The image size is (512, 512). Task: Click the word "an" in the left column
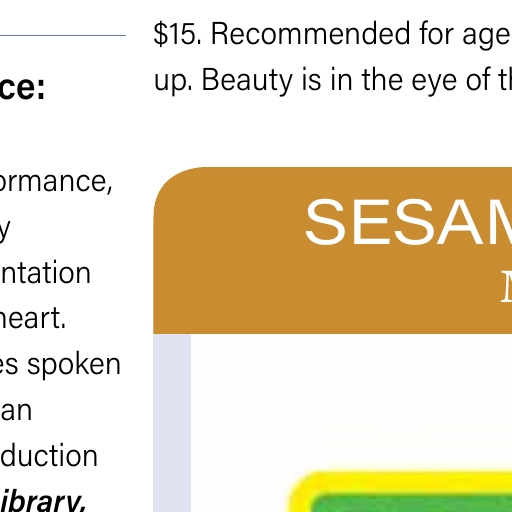tap(16, 411)
